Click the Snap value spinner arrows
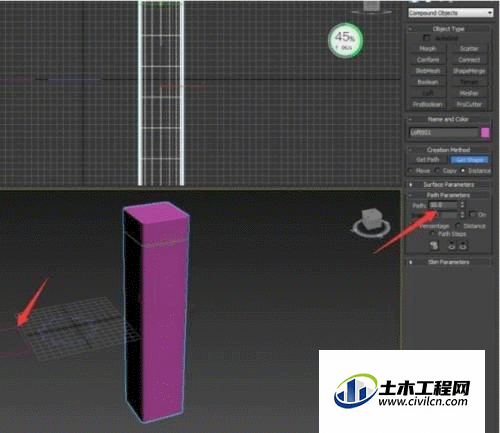Image resolution: width=500 pixels, height=433 pixels. click(462, 214)
